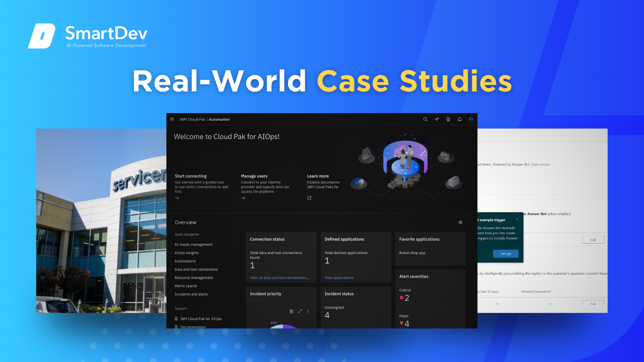Click Defined applications card title

pos(344,239)
